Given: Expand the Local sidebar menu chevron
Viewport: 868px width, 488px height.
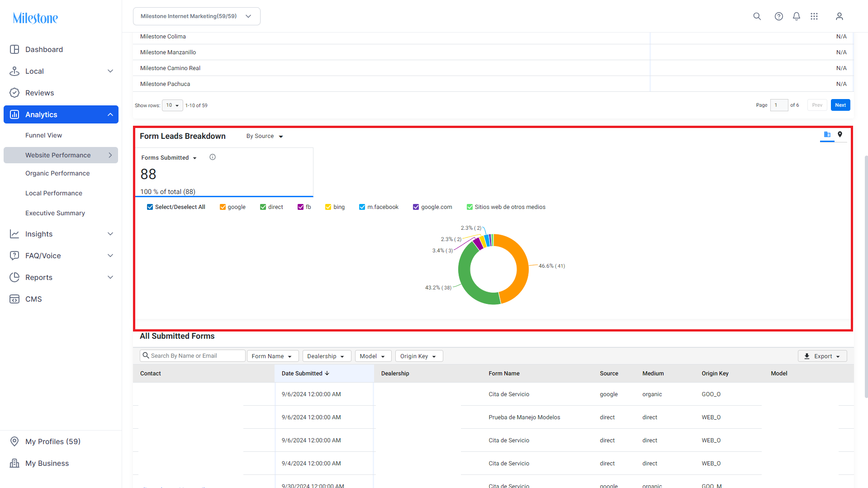Looking at the screenshot, I should (110, 71).
